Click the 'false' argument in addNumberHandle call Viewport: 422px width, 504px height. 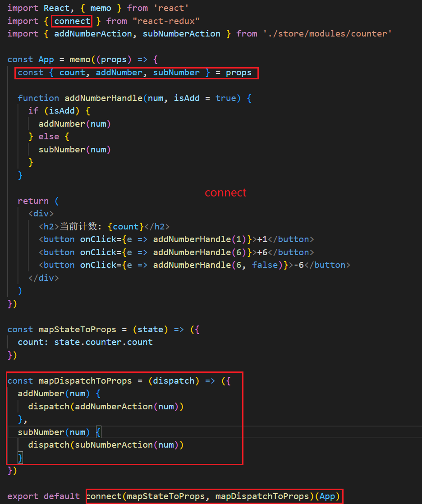coord(265,265)
